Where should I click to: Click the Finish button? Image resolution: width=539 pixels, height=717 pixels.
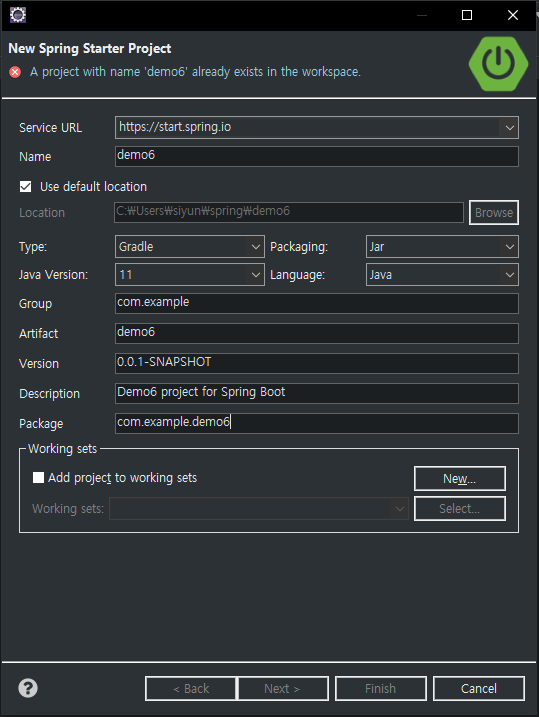381,689
